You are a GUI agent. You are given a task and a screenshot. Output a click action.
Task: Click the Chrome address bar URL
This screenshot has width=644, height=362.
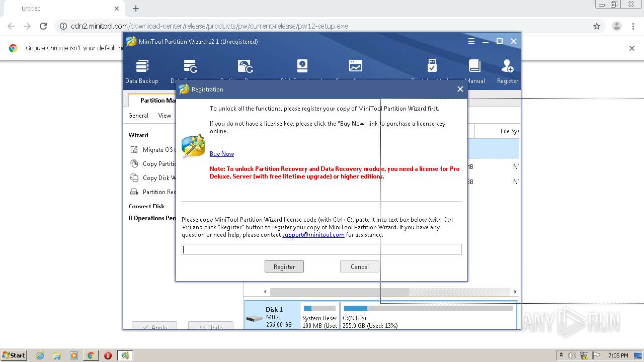coord(209,26)
